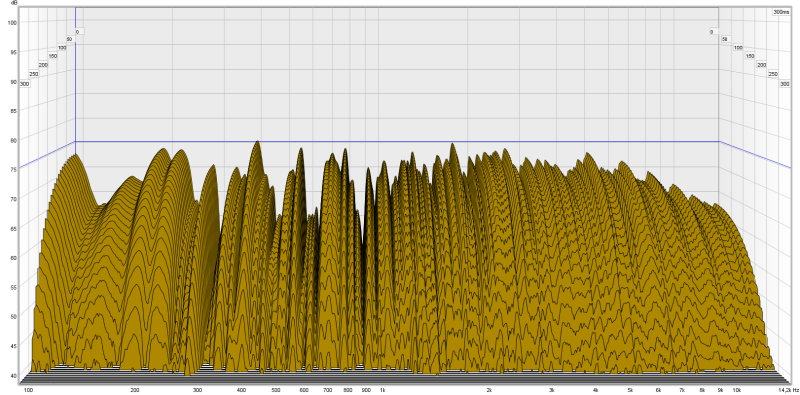This screenshot has width=800, height=395.
Task: Click the 10k frequency axis label
Action: (x=737, y=390)
